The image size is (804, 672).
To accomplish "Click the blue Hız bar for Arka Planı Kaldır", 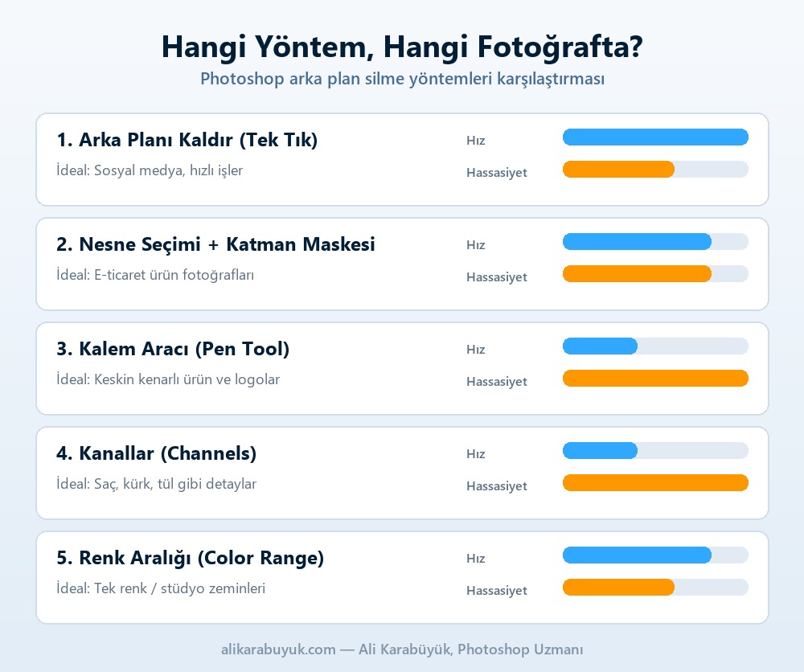I will (655, 137).
